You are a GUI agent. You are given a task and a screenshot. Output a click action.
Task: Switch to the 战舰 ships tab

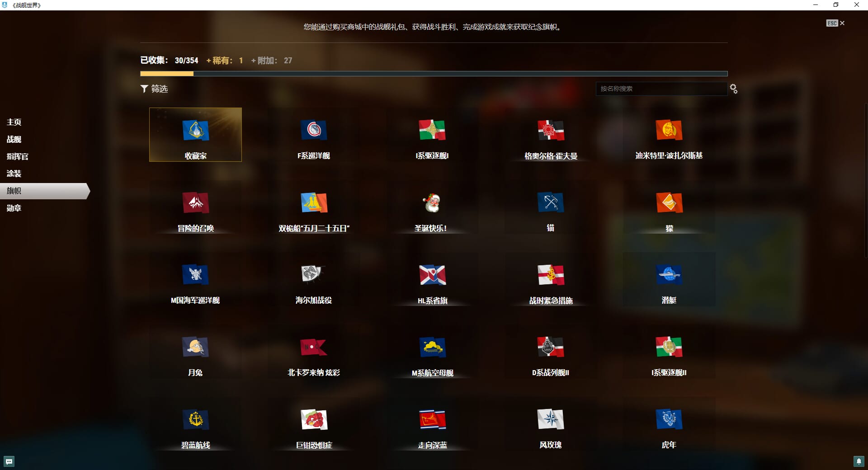click(x=14, y=139)
